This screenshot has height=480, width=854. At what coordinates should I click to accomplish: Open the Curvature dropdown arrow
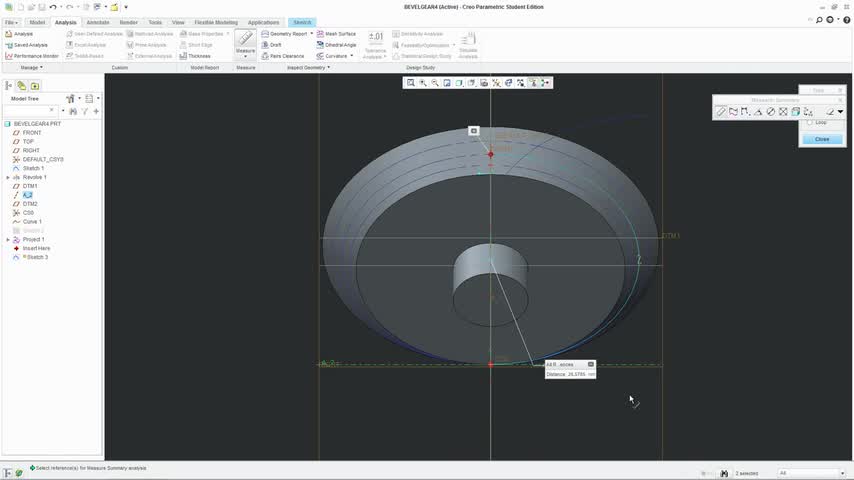[352, 56]
